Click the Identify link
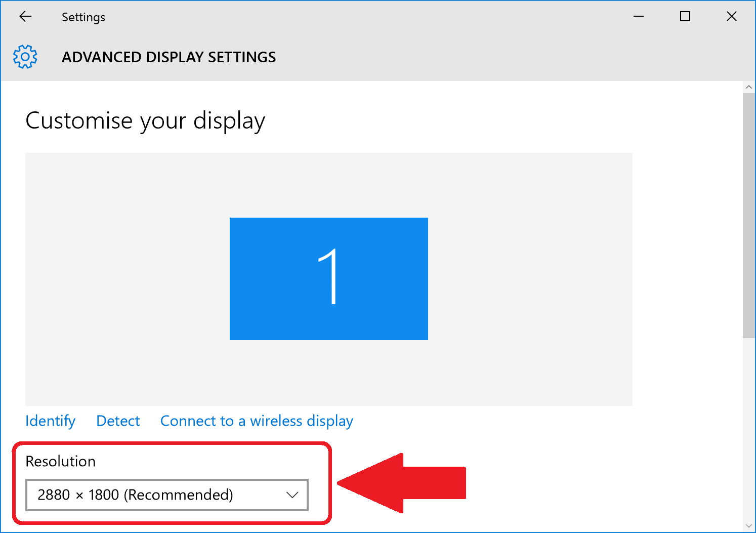756x533 pixels. pos(50,421)
